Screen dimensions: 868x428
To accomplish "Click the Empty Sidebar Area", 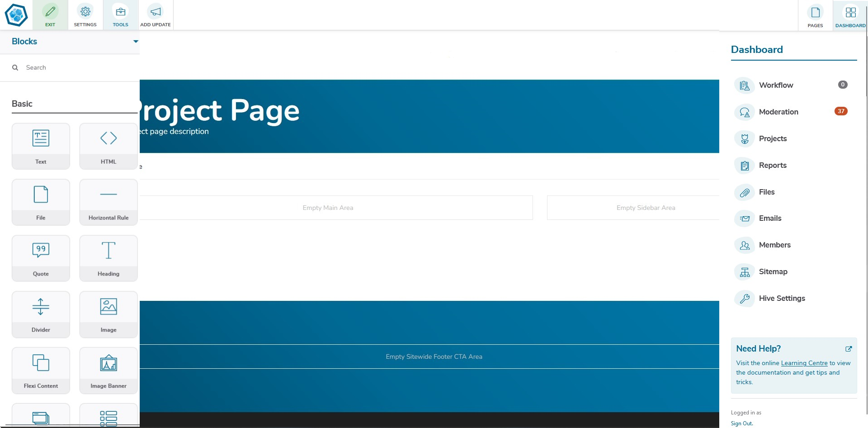I will click(x=633, y=208).
